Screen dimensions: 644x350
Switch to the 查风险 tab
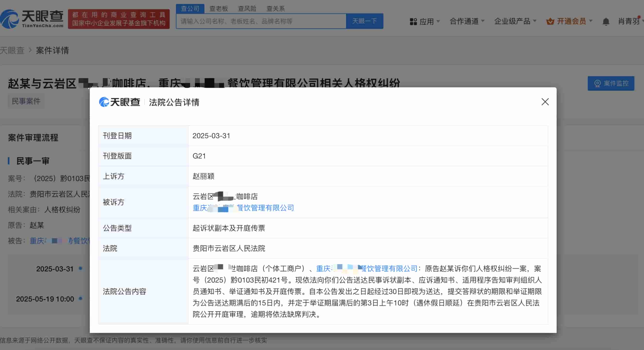coord(247,9)
